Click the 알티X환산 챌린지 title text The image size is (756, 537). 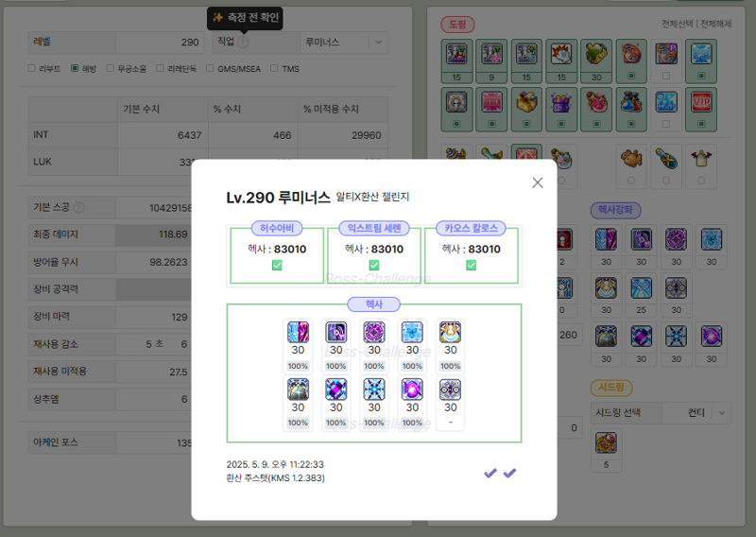pos(372,197)
